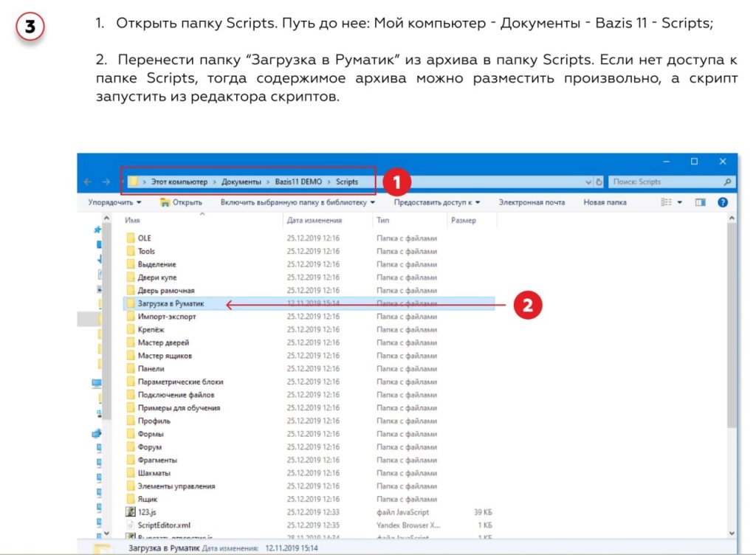Click the view layout icon in the toolbar

667,202
